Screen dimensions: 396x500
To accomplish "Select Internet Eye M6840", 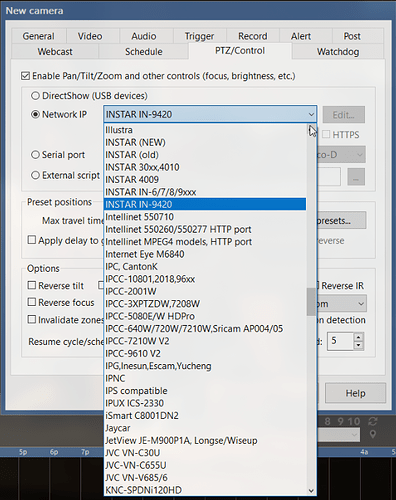I will [x=205, y=254].
